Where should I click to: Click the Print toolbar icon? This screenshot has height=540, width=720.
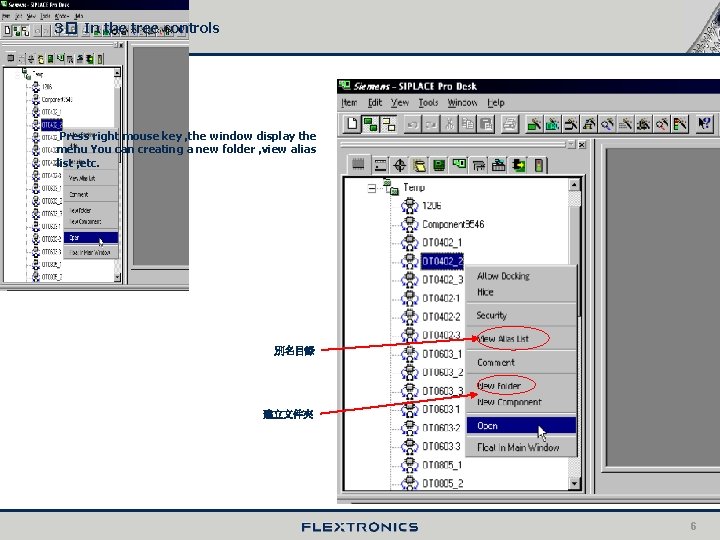point(510,124)
